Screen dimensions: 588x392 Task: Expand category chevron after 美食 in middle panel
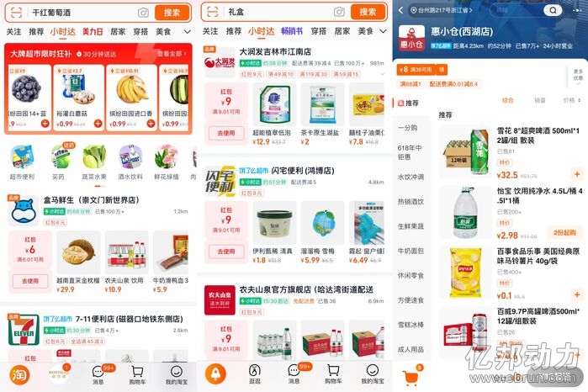click(383, 31)
